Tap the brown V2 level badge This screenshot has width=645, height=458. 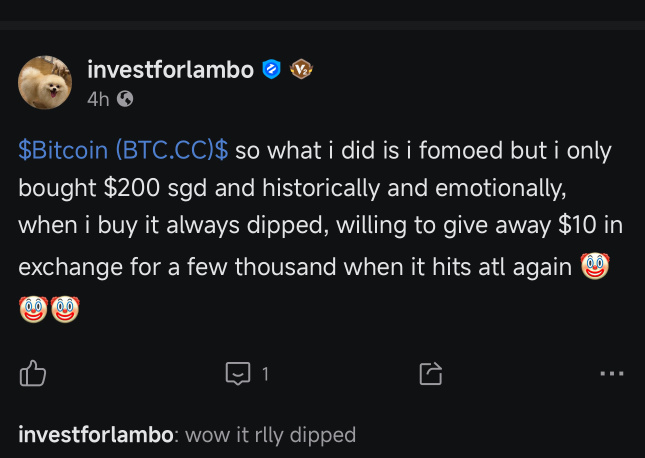(301, 69)
